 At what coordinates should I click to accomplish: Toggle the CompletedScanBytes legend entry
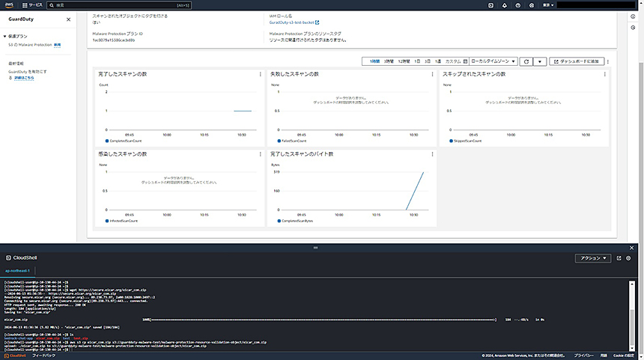point(295,221)
